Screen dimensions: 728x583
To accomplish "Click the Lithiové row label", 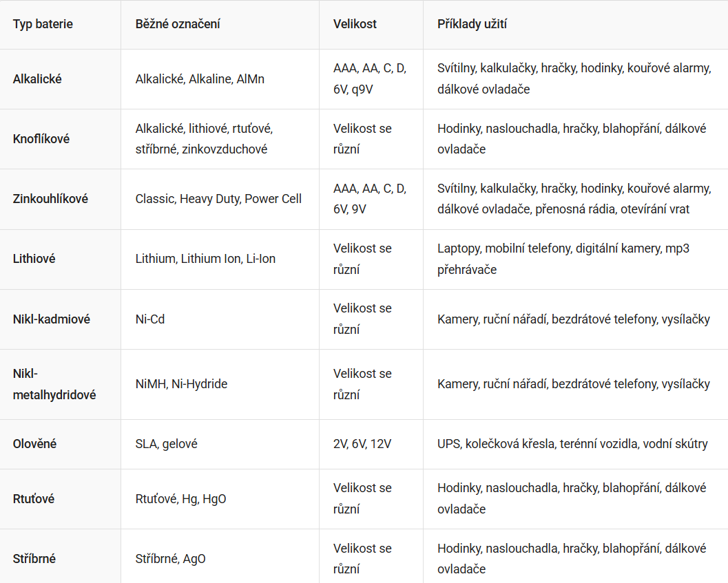I will click(x=34, y=259).
